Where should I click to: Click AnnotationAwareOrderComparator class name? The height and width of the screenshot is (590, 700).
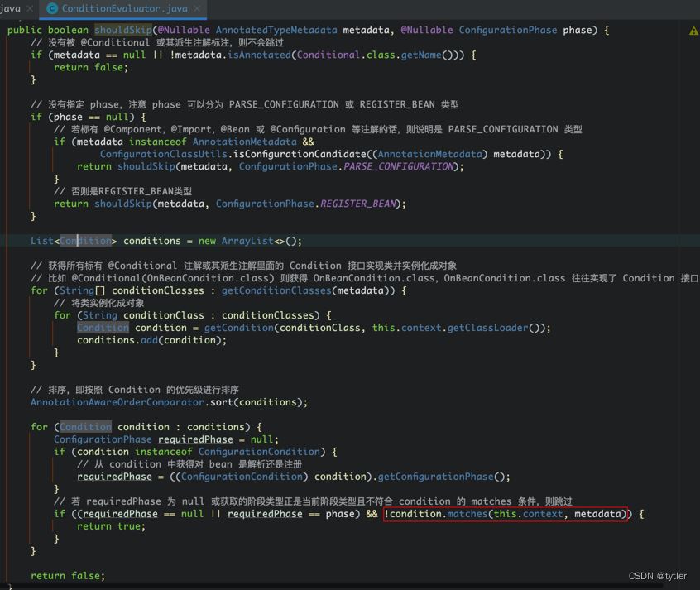(x=117, y=402)
